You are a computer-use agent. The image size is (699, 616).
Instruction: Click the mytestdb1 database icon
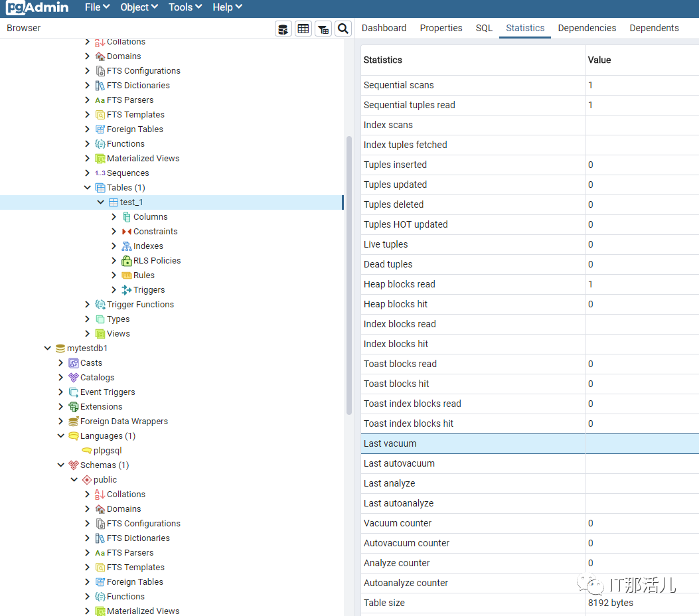coord(60,348)
